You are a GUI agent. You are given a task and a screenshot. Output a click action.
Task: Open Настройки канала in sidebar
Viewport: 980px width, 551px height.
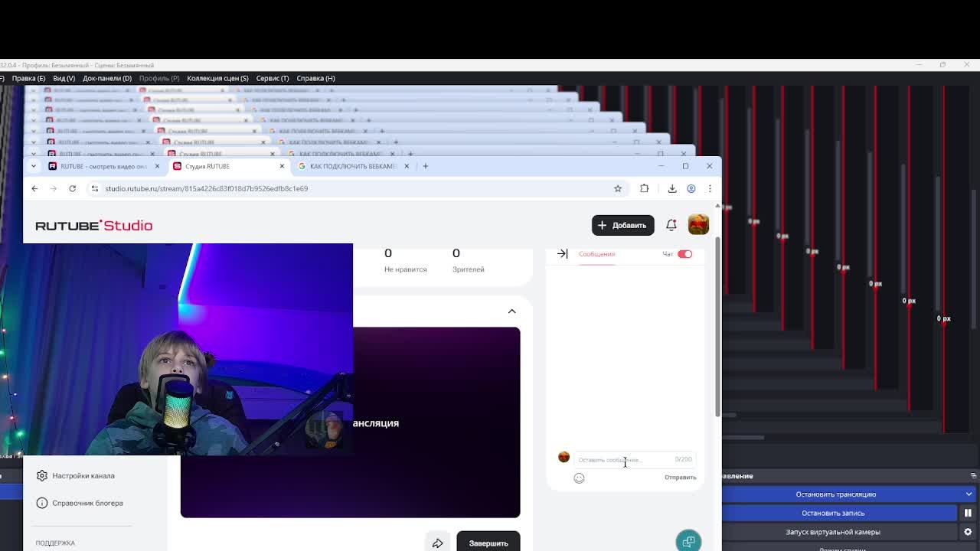pyautogui.click(x=83, y=476)
